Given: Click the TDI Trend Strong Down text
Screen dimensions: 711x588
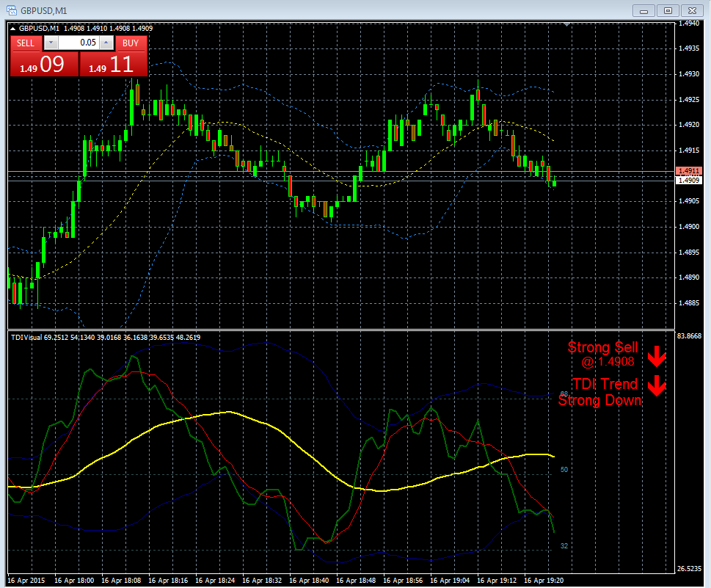Looking at the screenshot, I should [x=600, y=392].
